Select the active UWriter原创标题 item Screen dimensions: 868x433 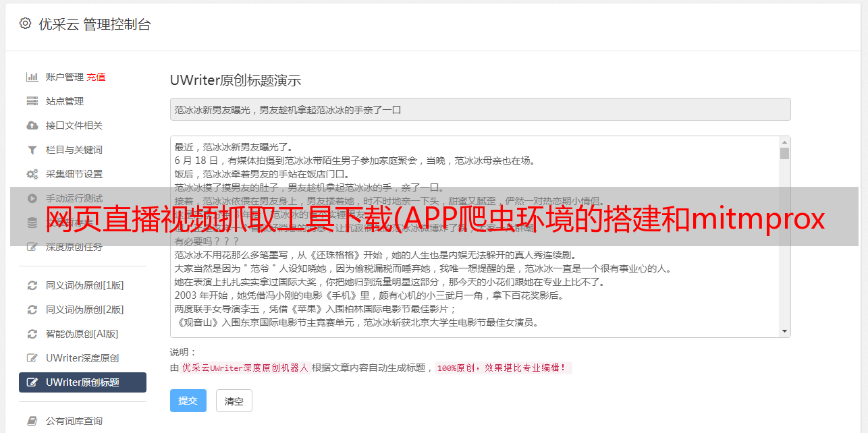pyautogui.click(x=82, y=382)
